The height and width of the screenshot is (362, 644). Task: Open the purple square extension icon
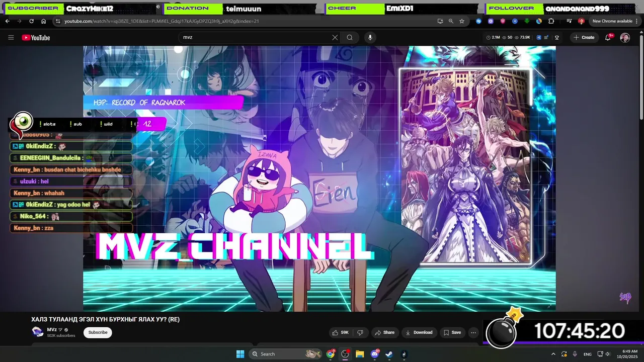[491, 21]
